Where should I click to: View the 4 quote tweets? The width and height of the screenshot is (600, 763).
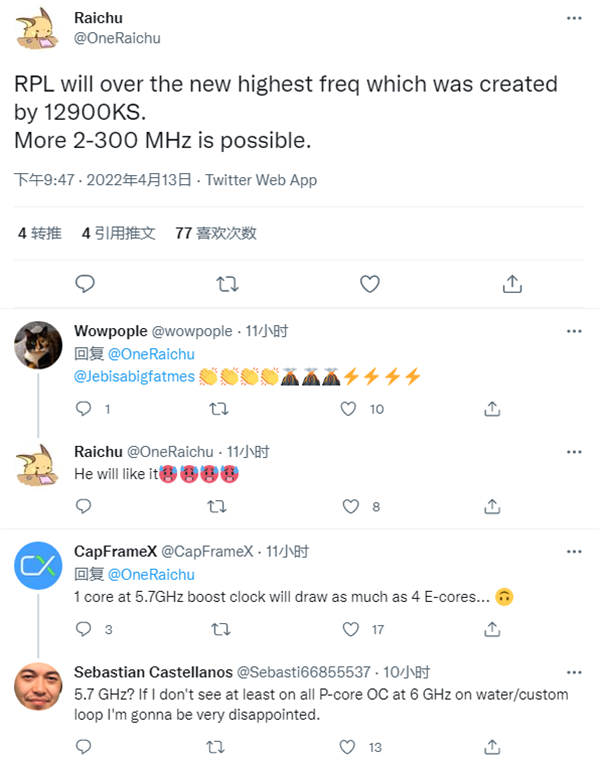coord(118,233)
